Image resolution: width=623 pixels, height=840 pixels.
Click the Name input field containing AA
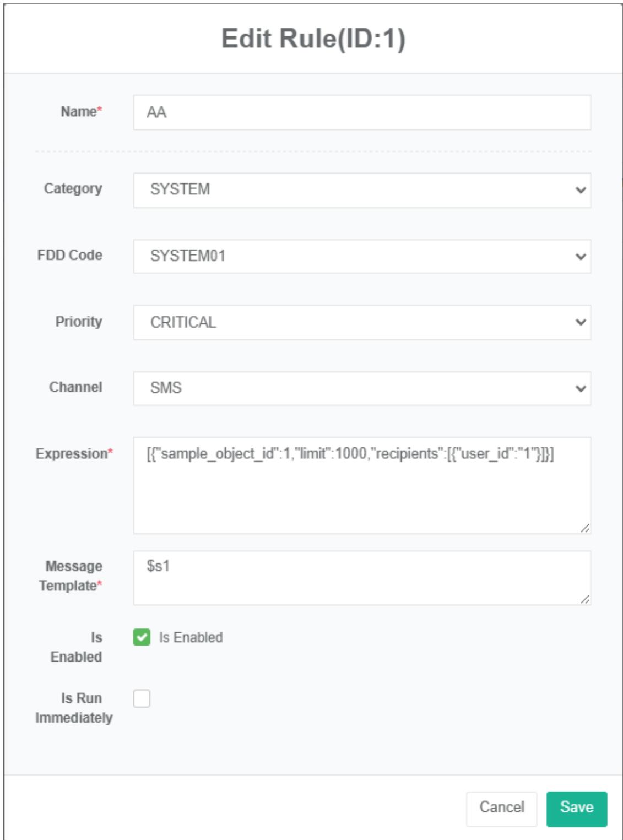coord(361,112)
